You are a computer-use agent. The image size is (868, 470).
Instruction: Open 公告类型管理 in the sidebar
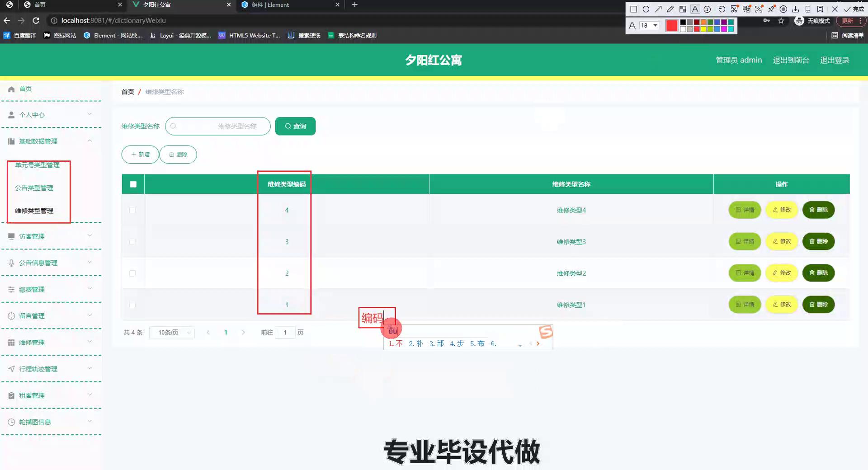coord(34,188)
